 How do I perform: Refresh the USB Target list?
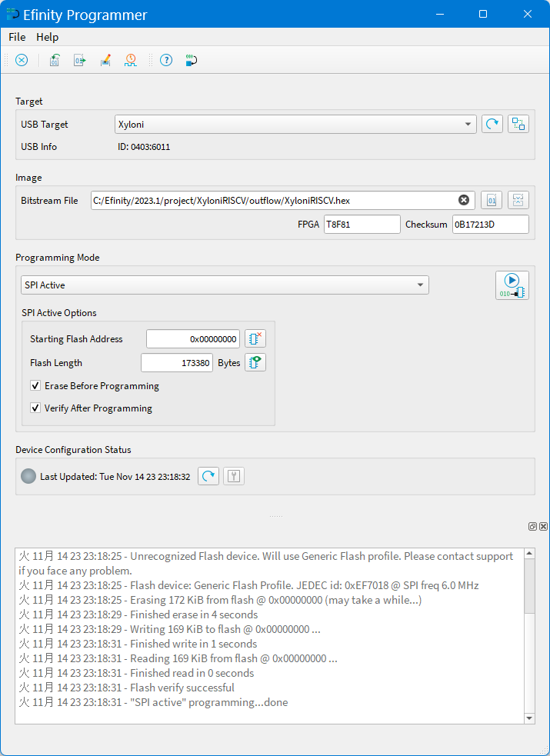tap(492, 124)
